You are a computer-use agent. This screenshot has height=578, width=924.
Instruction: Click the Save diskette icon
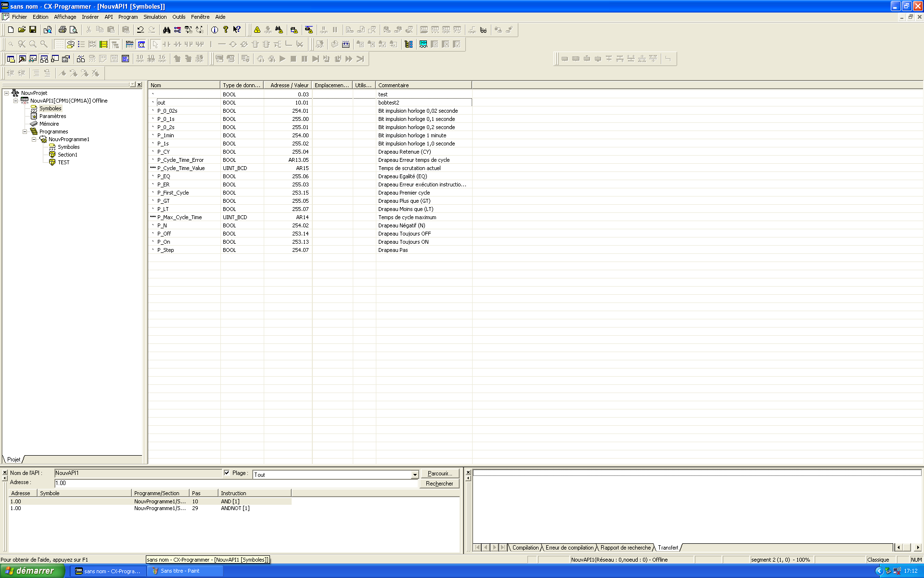click(33, 30)
